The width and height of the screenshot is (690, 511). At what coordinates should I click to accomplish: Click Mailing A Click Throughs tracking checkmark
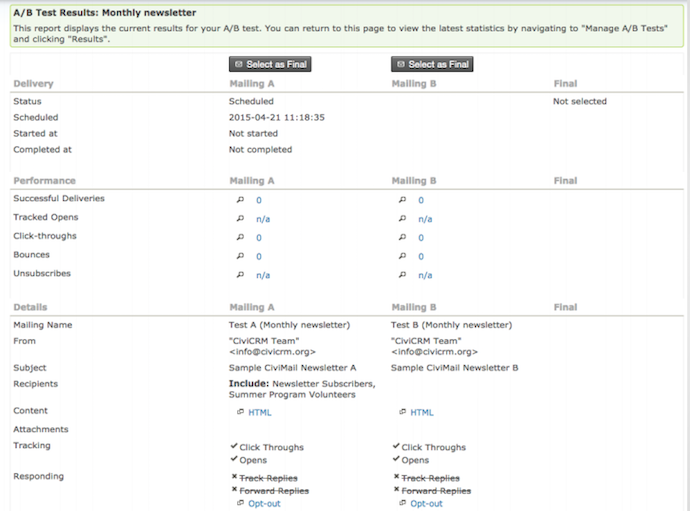point(233,447)
